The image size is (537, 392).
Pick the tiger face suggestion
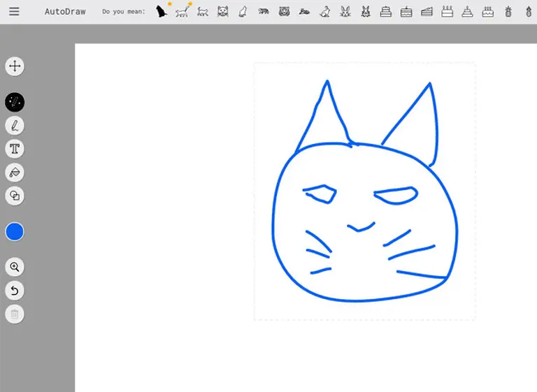pos(284,12)
